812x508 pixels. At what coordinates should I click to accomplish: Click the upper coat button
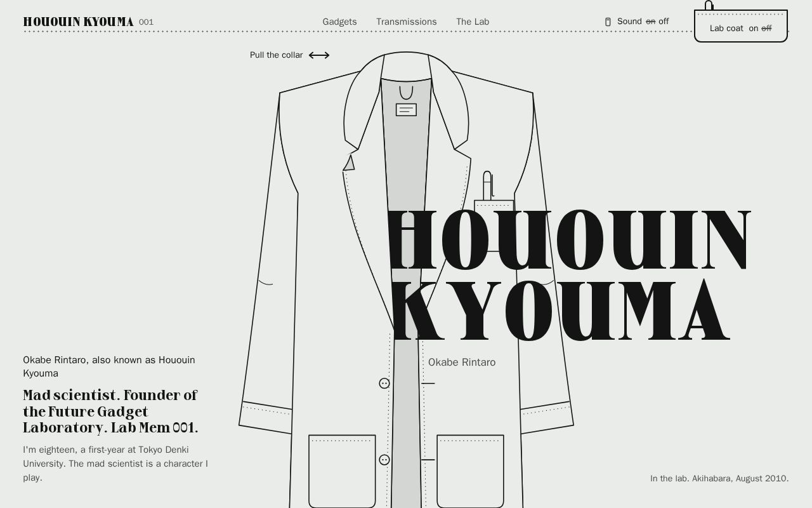tap(384, 384)
